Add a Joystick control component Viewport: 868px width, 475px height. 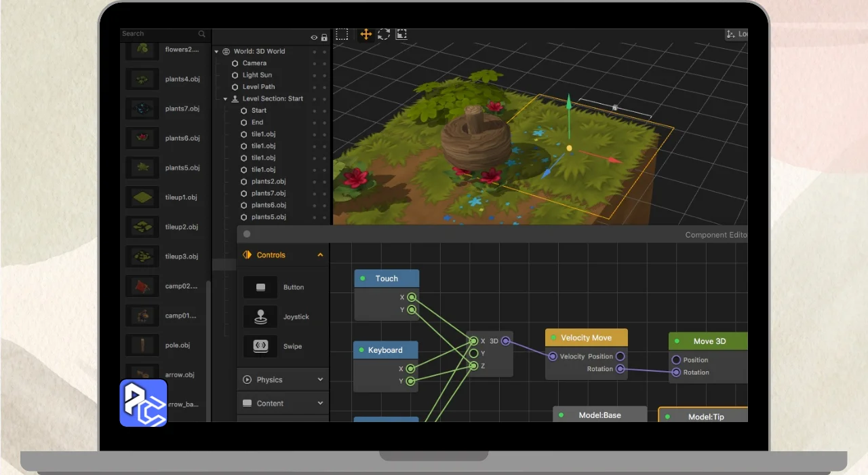pos(260,317)
